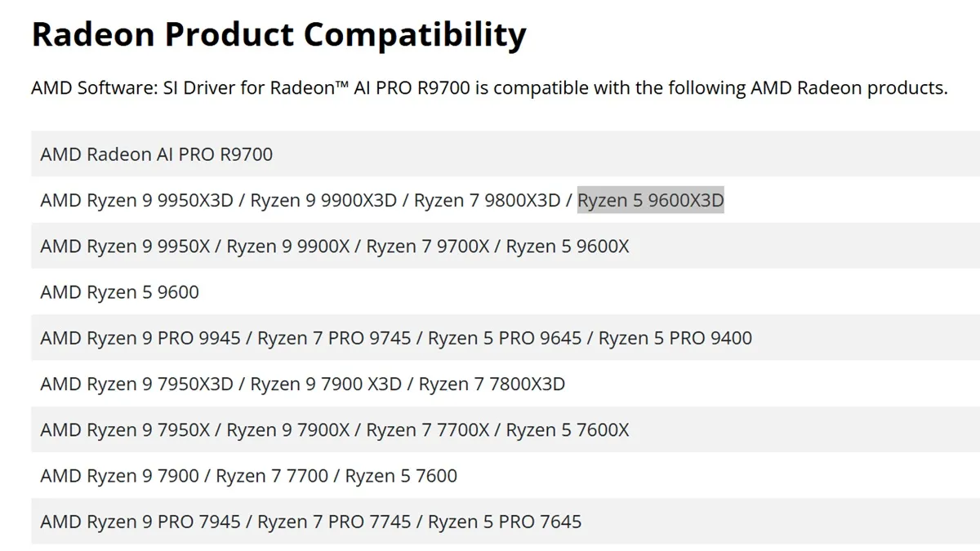Click the highlighted Ryzen 5 9600X3D text

point(650,200)
